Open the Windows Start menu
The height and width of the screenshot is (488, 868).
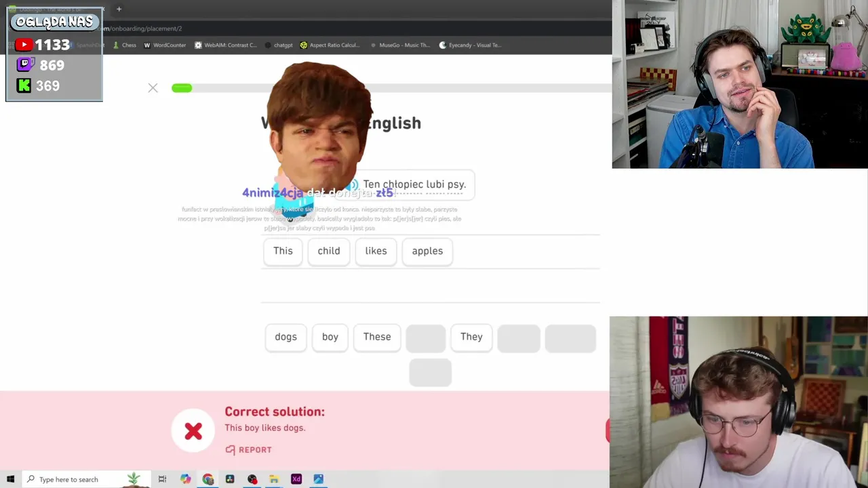(10, 479)
